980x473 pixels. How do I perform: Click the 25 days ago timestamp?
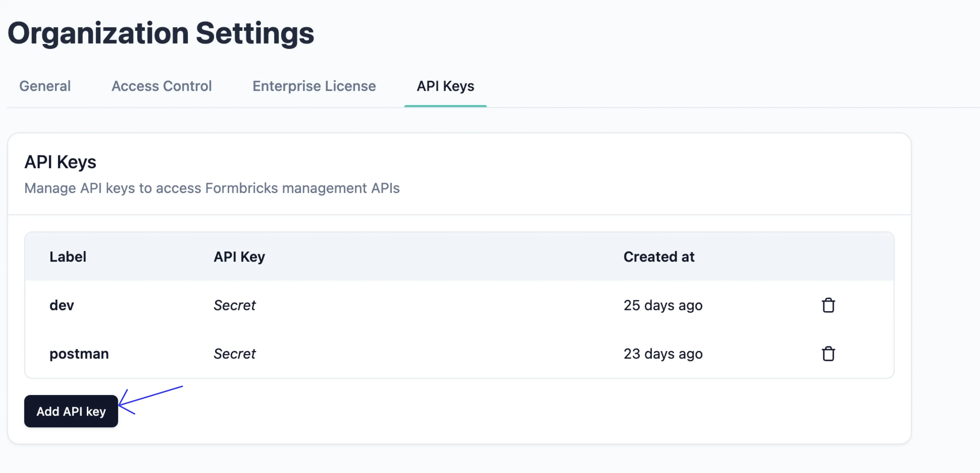[663, 305]
